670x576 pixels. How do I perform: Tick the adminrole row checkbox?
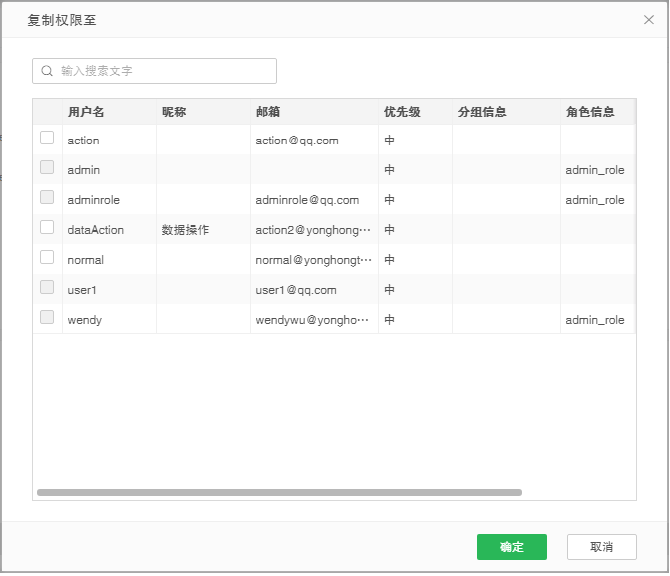(47, 198)
